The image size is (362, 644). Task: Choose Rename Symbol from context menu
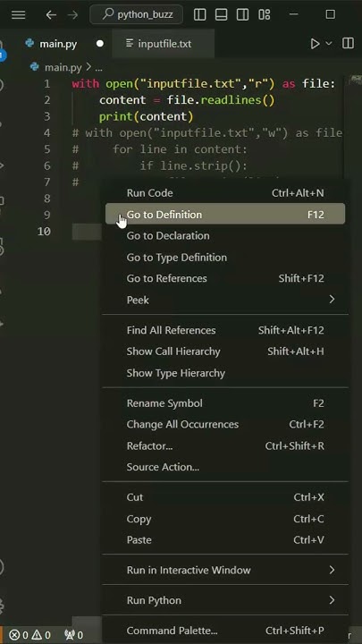pyautogui.click(x=225, y=403)
